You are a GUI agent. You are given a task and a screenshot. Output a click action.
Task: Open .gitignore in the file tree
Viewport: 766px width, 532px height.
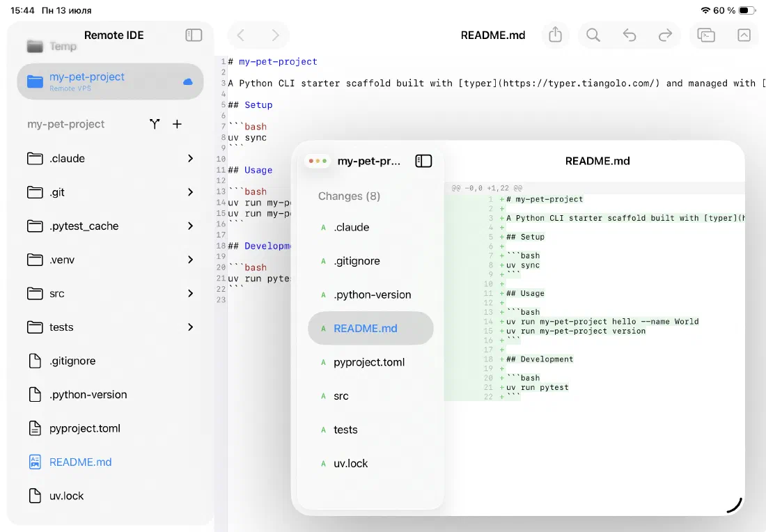coord(110,361)
